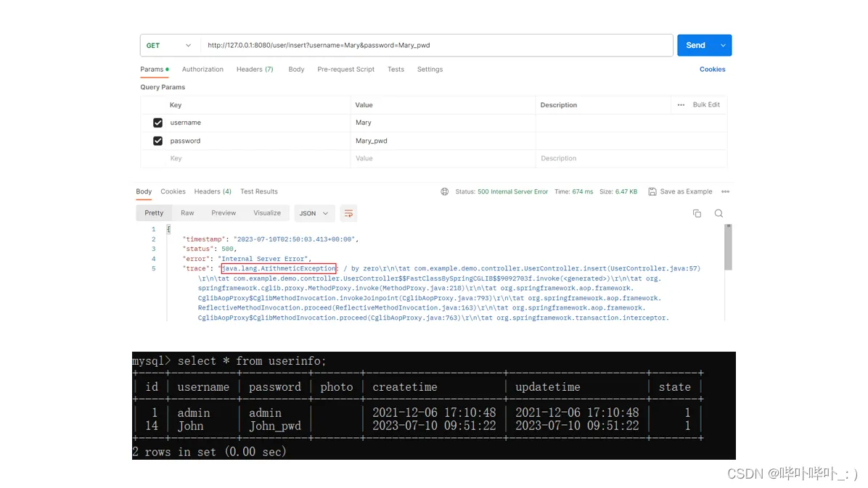
Task: Click the "timestamp" line in the response
Action: click(x=271, y=239)
